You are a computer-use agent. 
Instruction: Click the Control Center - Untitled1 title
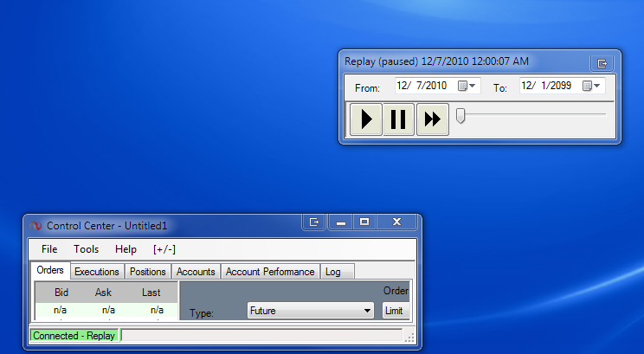106,226
